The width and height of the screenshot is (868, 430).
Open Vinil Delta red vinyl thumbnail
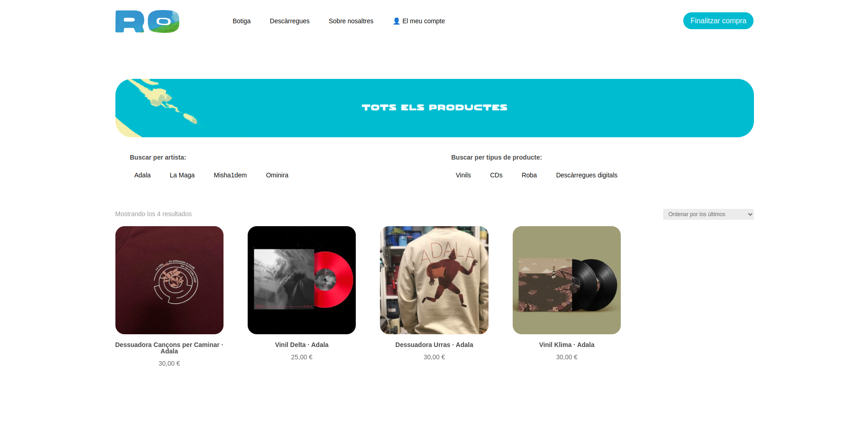click(x=301, y=280)
